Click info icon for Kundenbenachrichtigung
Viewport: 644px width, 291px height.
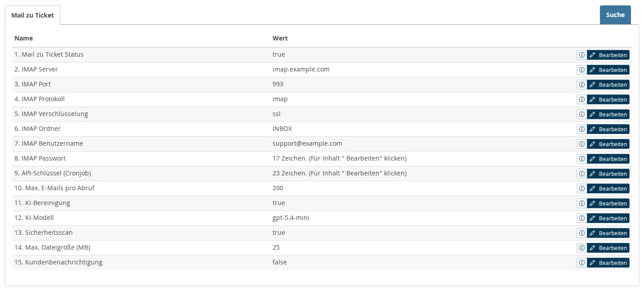[581, 263]
